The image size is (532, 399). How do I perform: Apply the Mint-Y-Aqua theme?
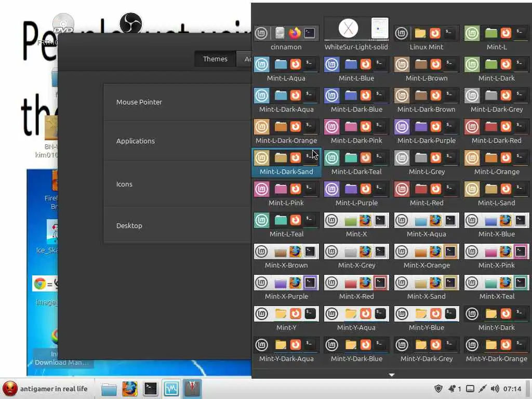pyautogui.click(x=356, y=314)
